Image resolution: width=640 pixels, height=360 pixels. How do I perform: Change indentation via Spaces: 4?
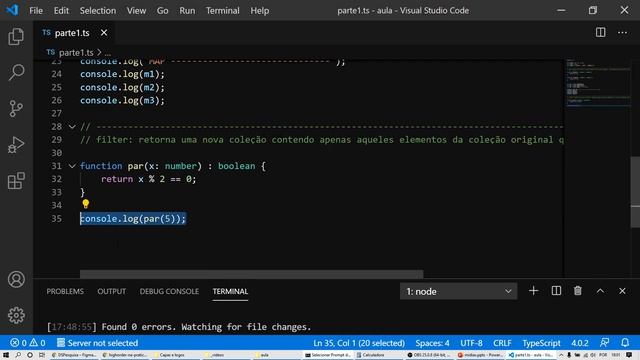click(x=432, y=343)
